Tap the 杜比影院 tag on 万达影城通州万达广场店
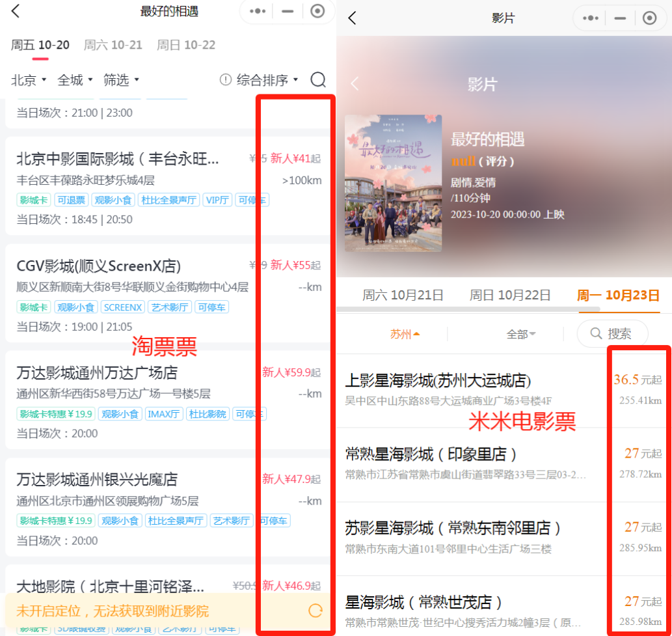 click(208, 414)
